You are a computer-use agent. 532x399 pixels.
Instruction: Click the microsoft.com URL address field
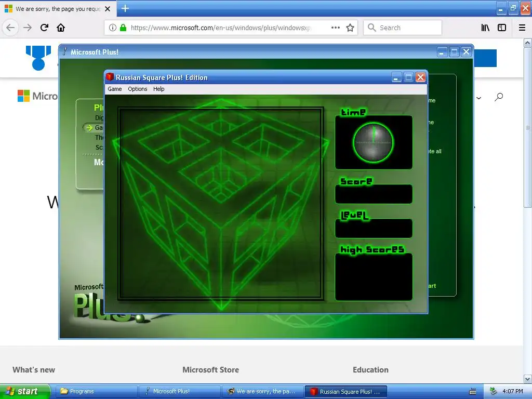point(220,28)
